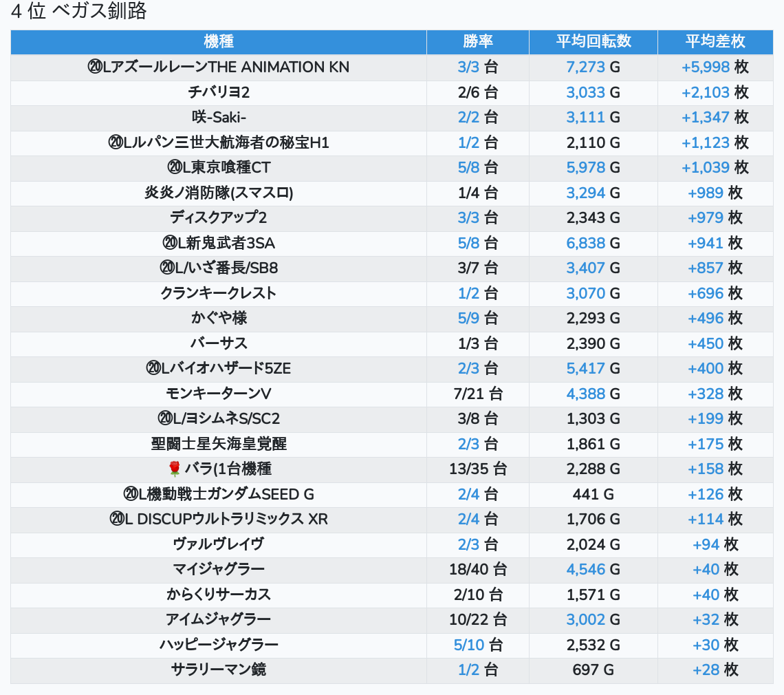
Task: Click the 4 位 ベガス釧路 heading
Action: (78, 12)
